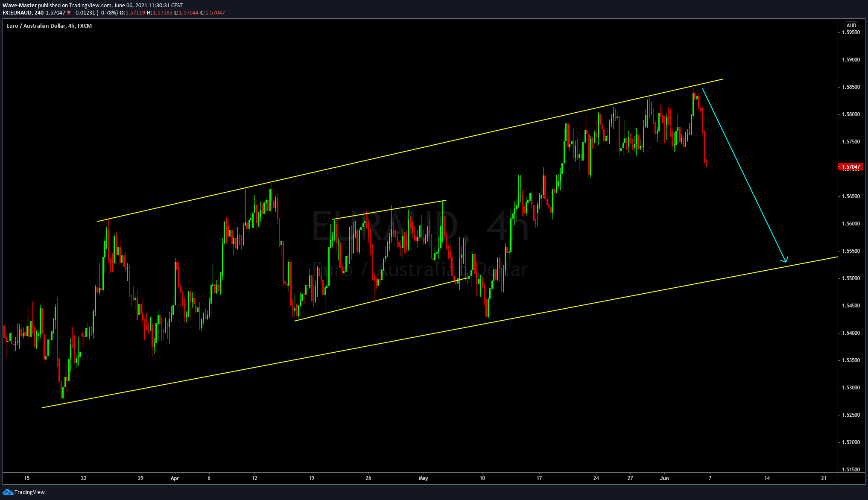Click the FX:EURAUD, 240 symbol text in header
Screen dimensions: 868x500
pos(23,13)
